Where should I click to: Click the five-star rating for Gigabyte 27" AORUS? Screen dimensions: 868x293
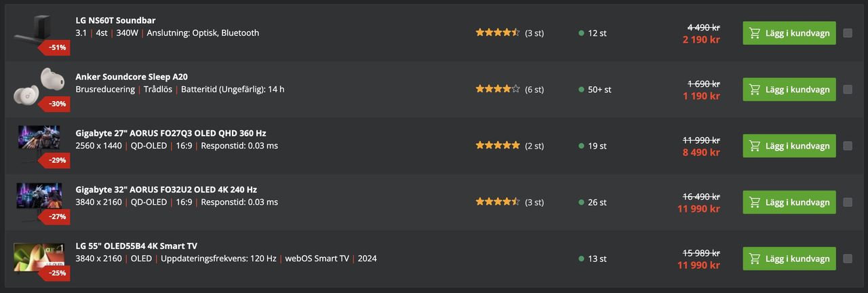pyautogui.click(x=498, y=145)
